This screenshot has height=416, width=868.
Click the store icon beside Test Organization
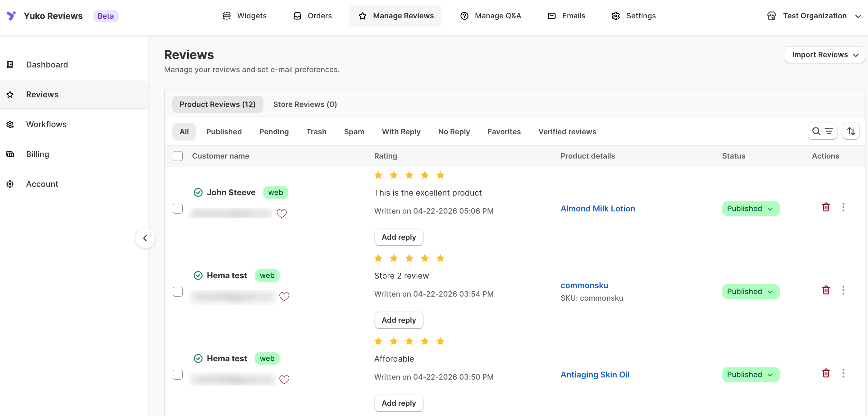point(771,16)
